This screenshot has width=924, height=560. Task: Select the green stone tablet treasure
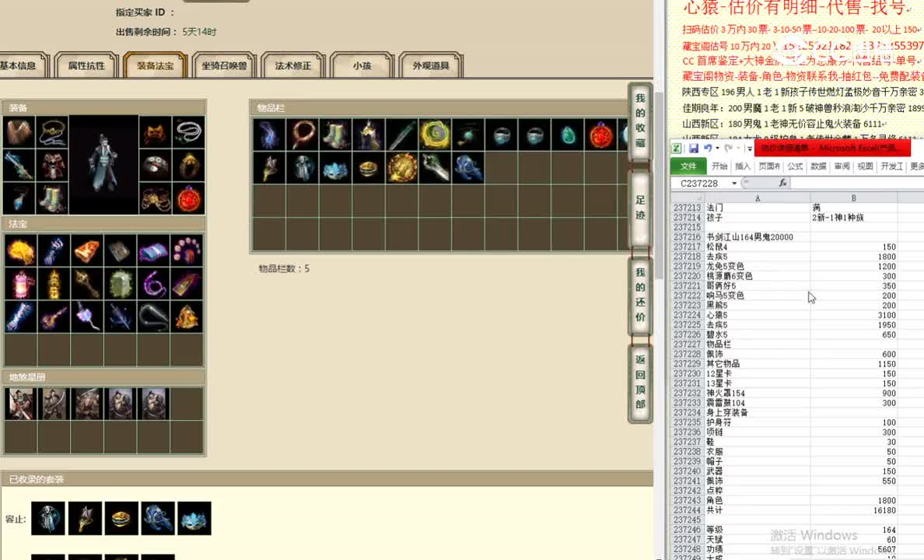[121, 284]
